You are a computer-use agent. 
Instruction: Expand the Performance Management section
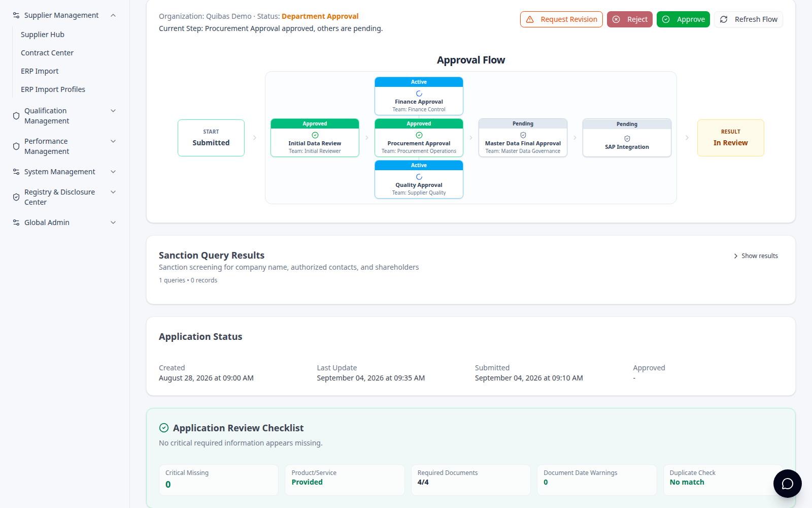pos(113,141)
